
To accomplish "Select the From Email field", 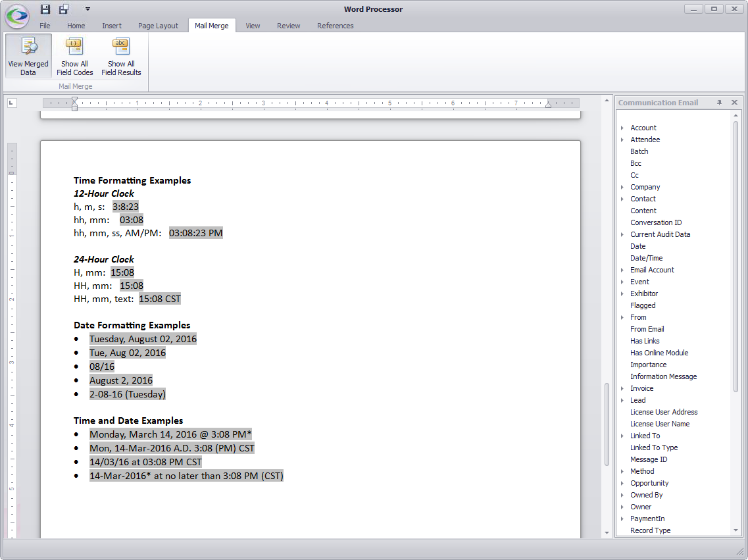I will [x=647, y=329].
